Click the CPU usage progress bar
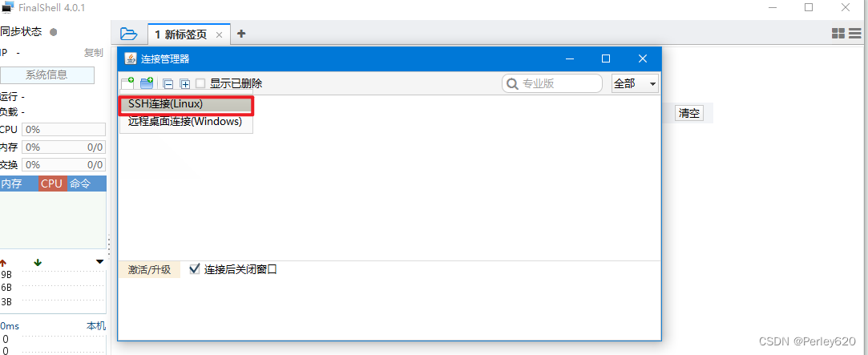The width and height of the screenshot is (868, 355). pos(63,130)
